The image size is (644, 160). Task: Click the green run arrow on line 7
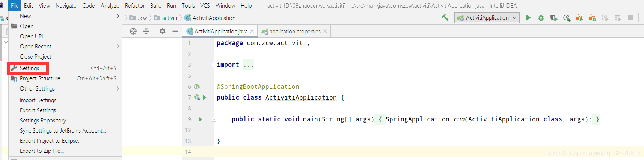point(205,97)
